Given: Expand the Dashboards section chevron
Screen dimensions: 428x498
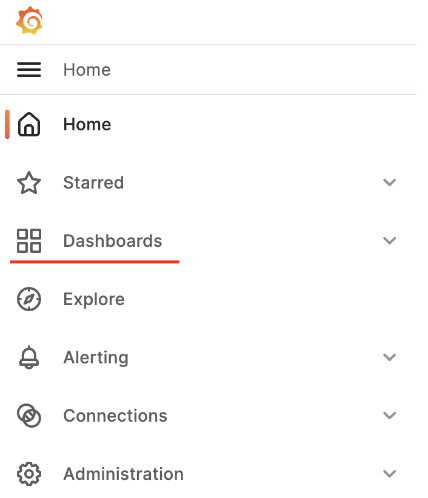Looking at the screenshot, I should (x=390, y=240).
